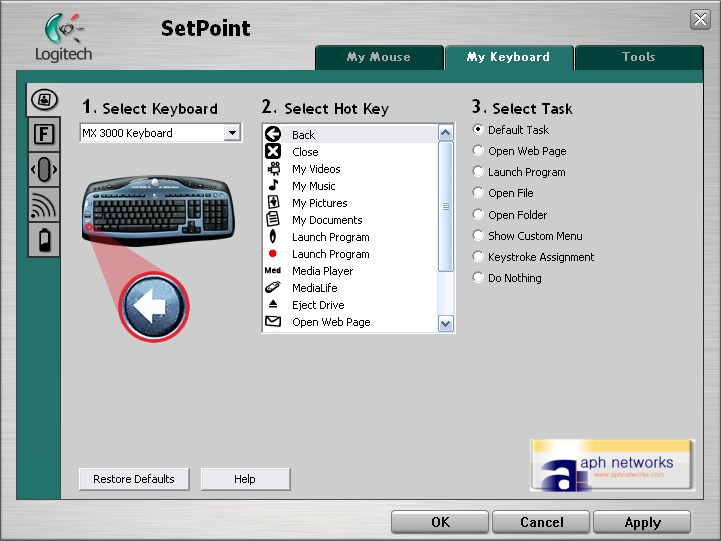Open the wireless connection sidebar icon
This screenshot has height=541, width=721.
pyautogui.click(x=43, y=205)
